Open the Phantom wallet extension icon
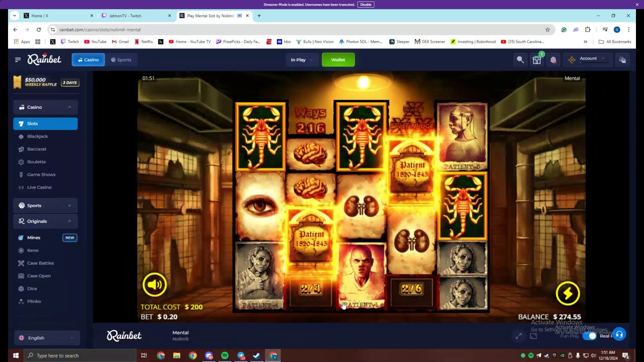 576,29
